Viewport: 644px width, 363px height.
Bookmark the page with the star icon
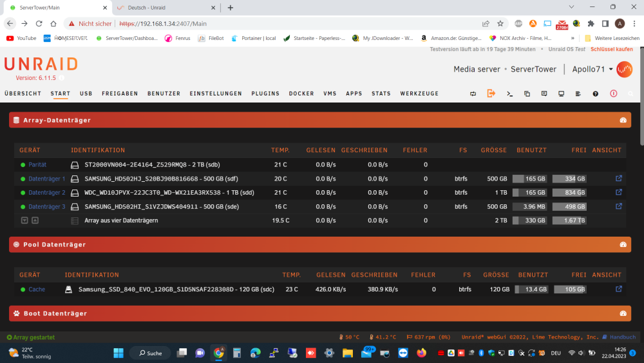point(500,23)
